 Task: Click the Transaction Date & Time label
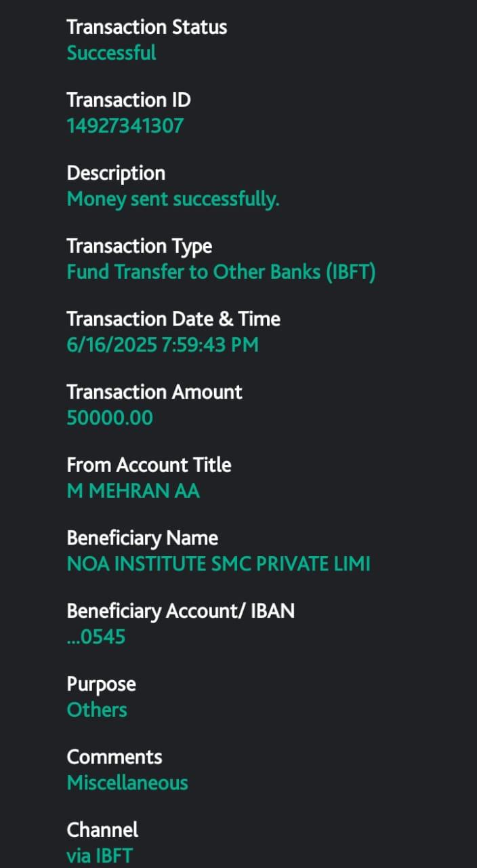[x=173, y=319]
